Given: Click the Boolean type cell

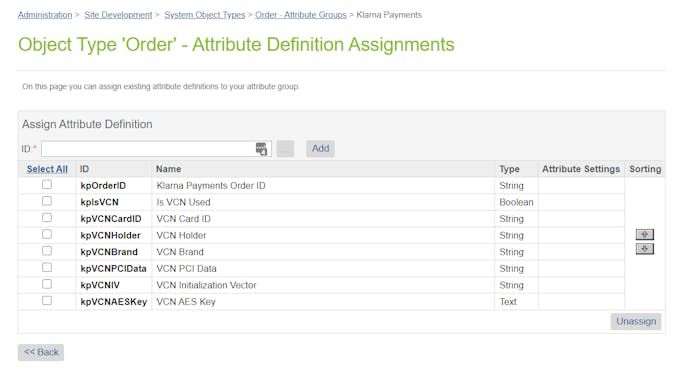Looking at the screenshot, I should point(516,202).
